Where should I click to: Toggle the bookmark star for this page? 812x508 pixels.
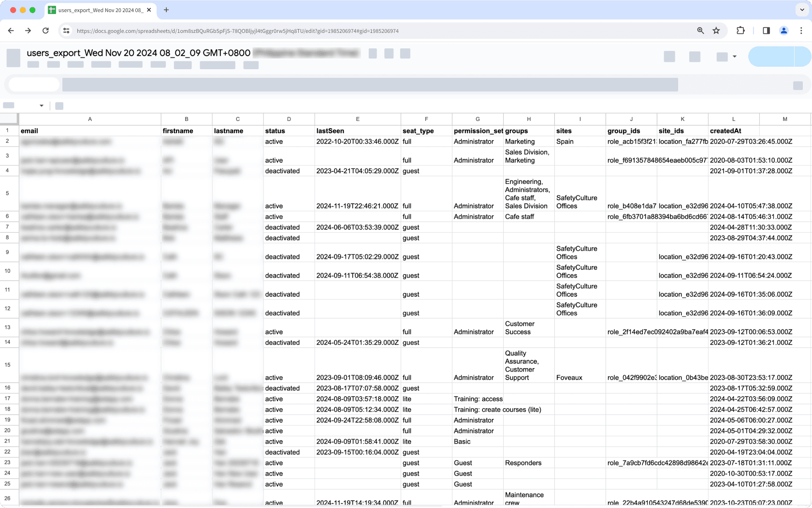tap(716, 30)
